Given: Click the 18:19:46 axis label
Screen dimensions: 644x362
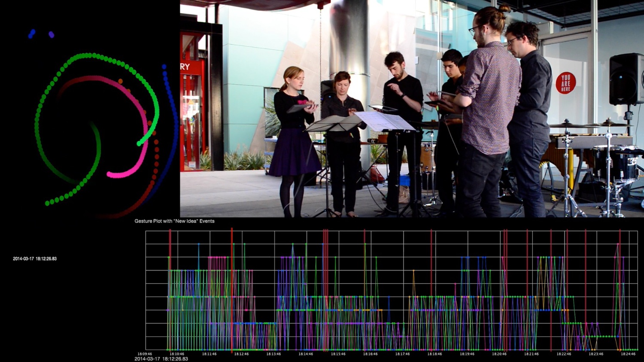Looking at the screenshot, I should (x=467, y=354).
